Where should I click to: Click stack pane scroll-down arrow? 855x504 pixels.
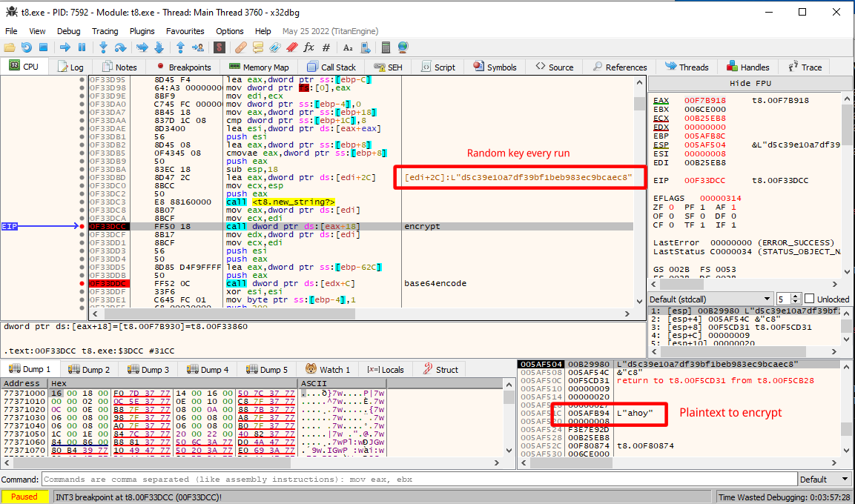coord(847,451)
